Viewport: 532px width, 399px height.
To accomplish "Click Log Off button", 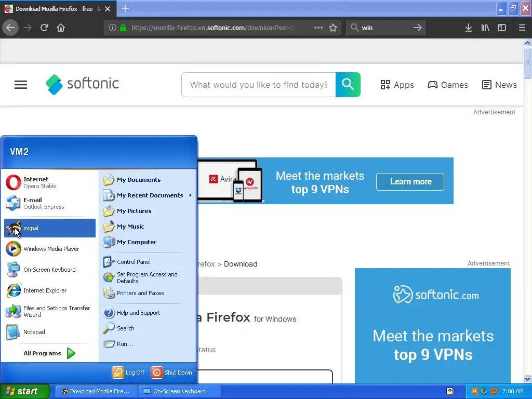I will [x=128, y=372].
